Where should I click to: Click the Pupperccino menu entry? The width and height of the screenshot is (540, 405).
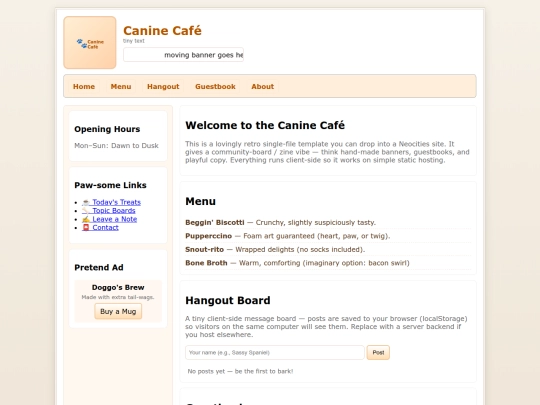coord(328,236)
